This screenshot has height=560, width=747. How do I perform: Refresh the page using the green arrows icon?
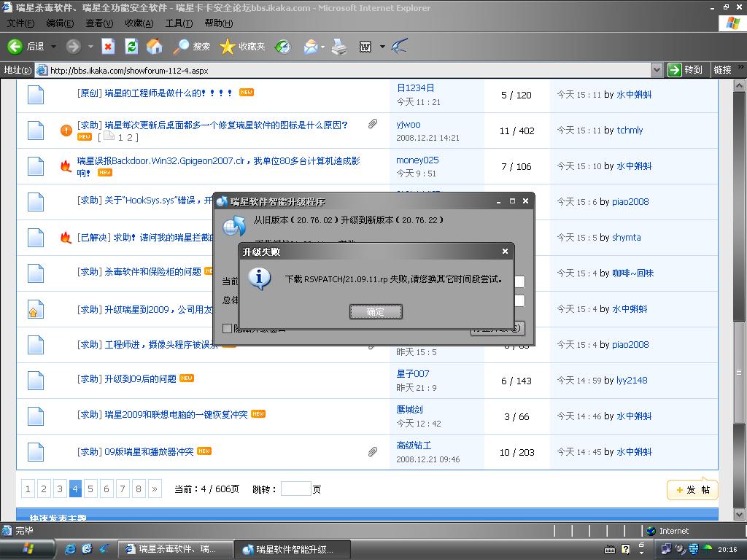(131, 46)
